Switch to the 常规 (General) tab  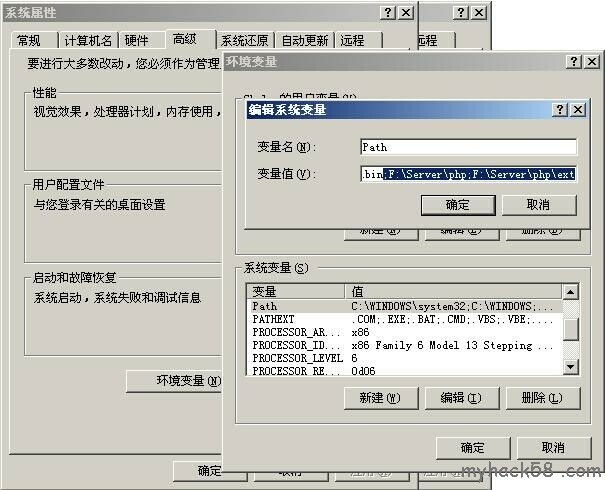[29, 41]
